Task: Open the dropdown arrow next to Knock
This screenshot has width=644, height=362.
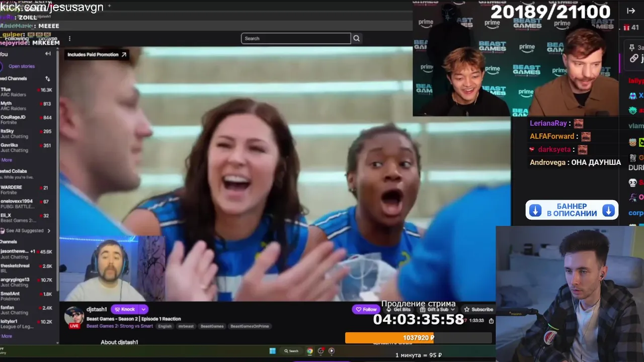Action: click(143, 309)
